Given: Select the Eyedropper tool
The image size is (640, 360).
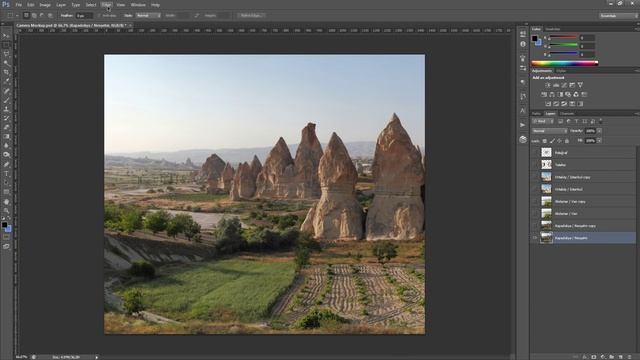Looking at the screenshot, I should tap(6, 81).
